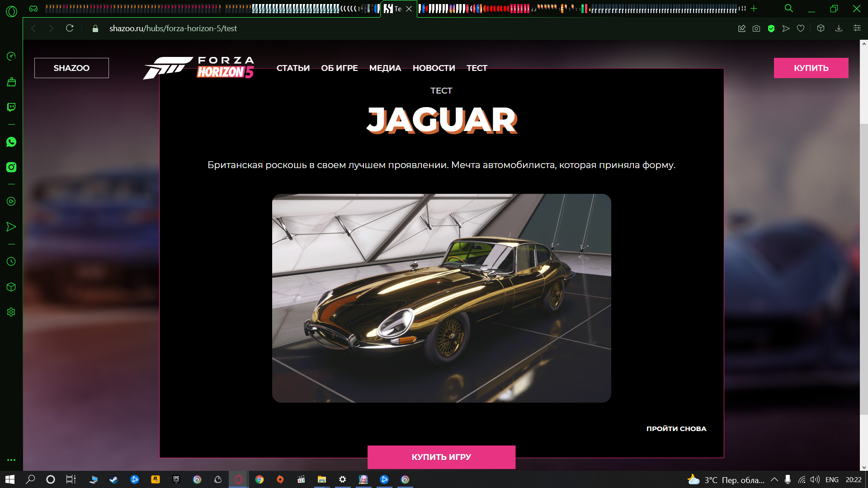Open Twitch in the sidebar
The image size is (868, 488).
(11, 107)
